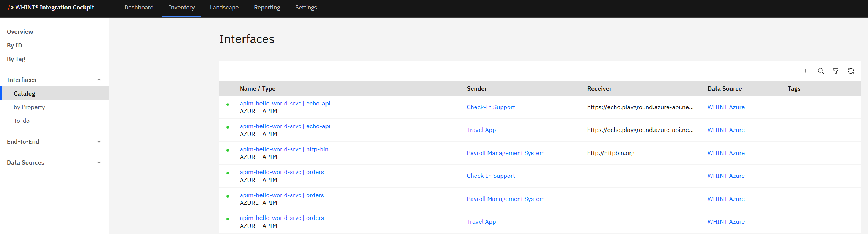Refresh the interfaces table

click(851, 71)
